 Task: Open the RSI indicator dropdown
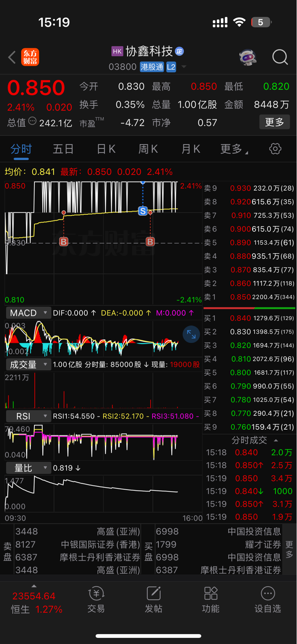coord(29,416)
